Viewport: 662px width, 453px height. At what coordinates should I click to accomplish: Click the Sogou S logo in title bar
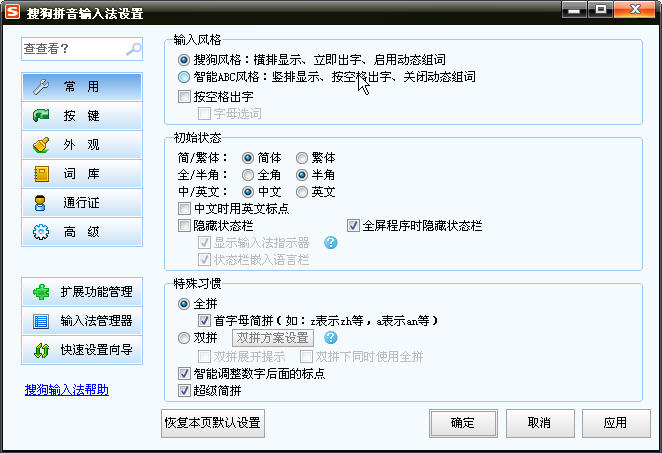[x=12, y=11]
